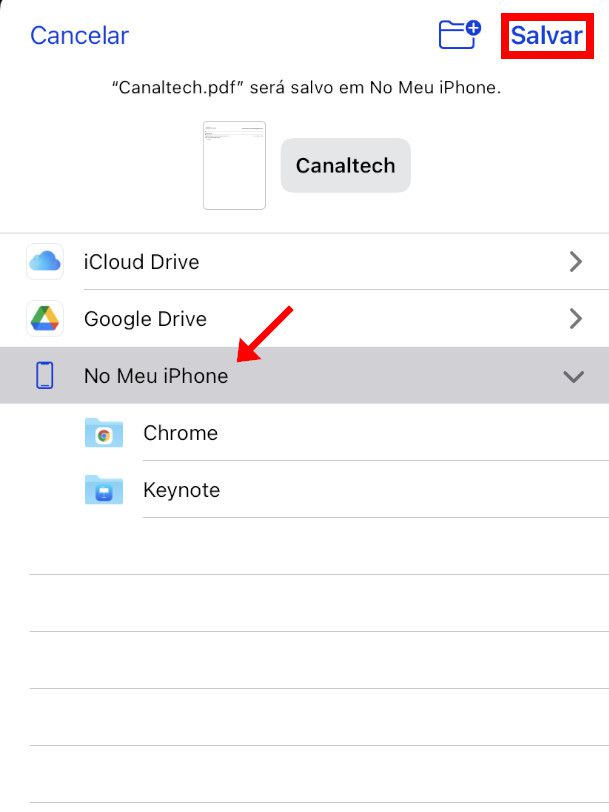Collapse No Meu iPhone section chevron
Image resolution: width=609 pixels, height=812 pixels.
pyautogui.click(x=574, y=376)
